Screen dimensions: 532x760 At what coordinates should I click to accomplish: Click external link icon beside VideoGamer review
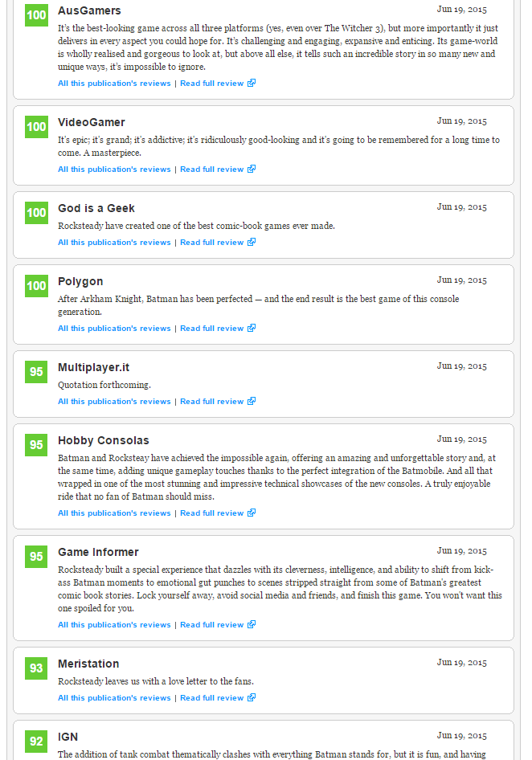coord(252,170)
